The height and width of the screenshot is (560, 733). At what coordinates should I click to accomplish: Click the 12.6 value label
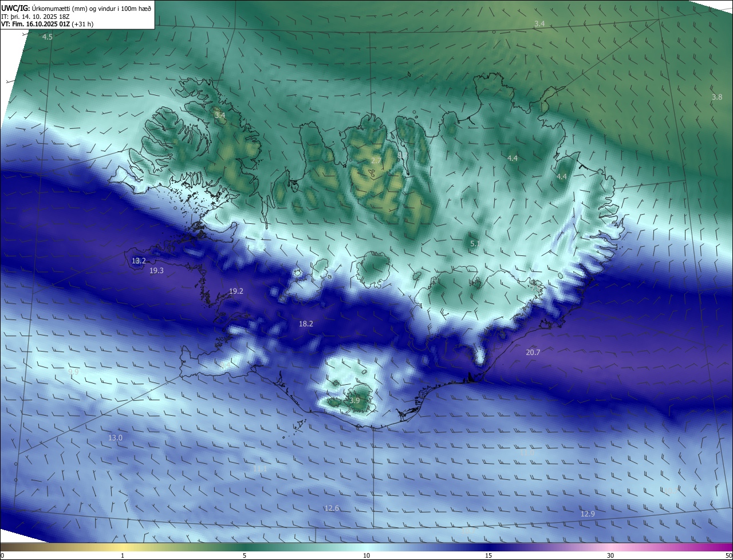332,508
